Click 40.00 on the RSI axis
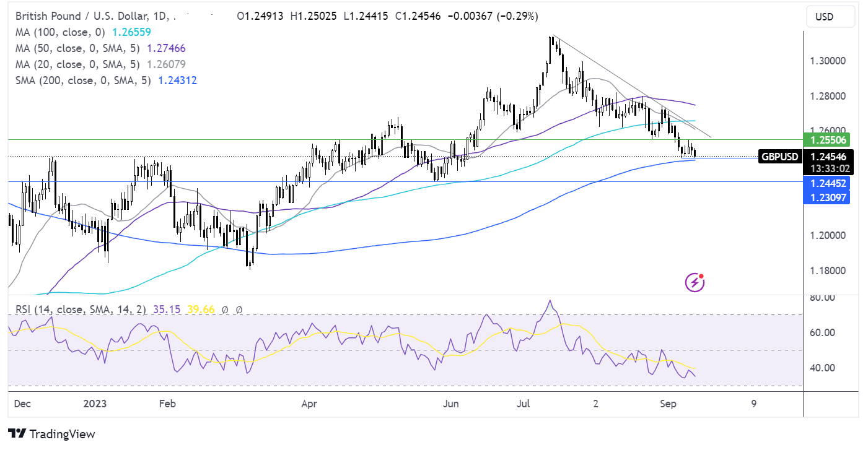The width and height of the screenshot is (868, 450). click(x=822, y=368)
